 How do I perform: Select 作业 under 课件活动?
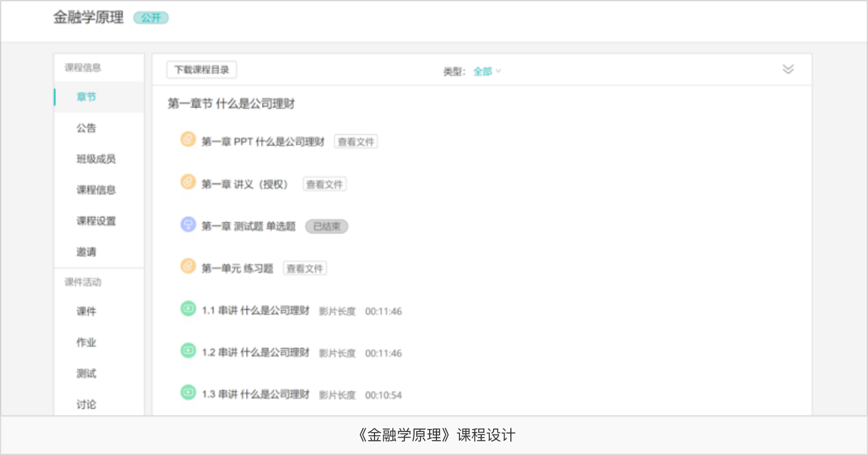coord(86,343)
